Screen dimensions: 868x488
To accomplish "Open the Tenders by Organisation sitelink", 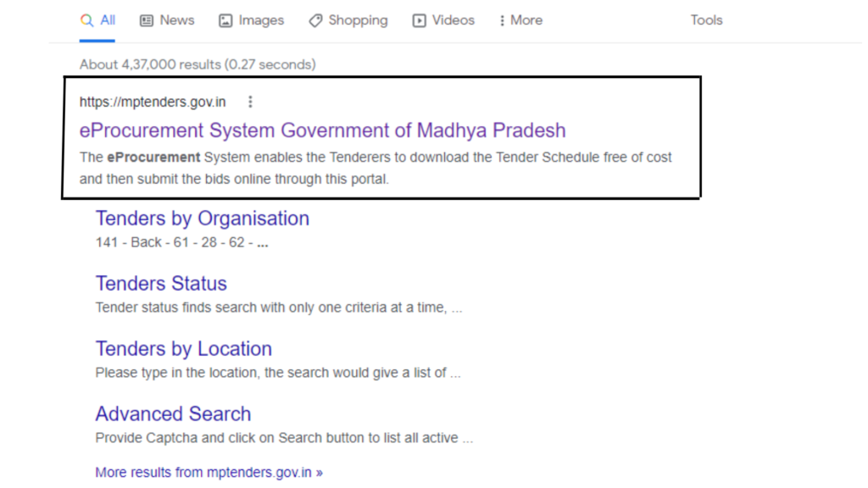I will point(202,219).
